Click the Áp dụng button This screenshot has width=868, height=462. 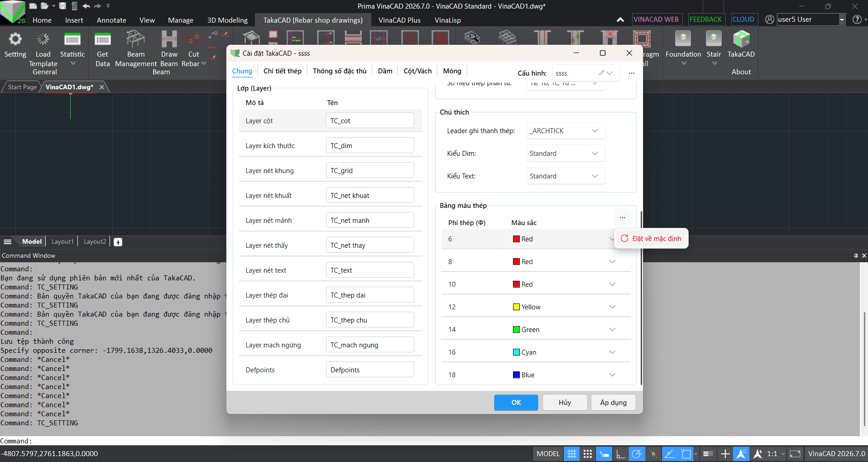point(614,403)
